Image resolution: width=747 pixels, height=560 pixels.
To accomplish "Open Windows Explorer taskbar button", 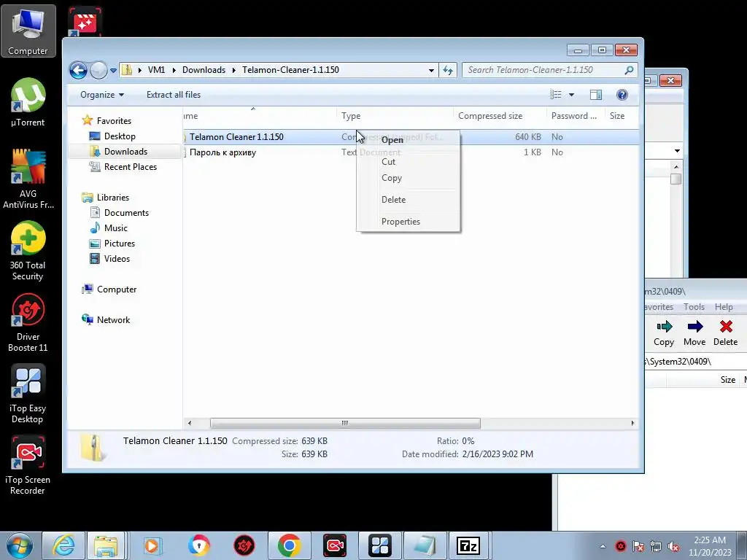I will 106,545.
